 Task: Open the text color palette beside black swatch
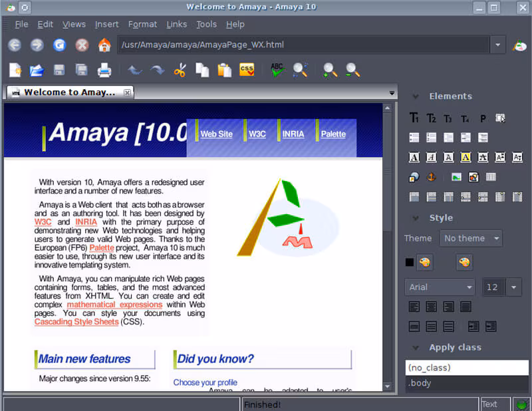point(424,262)
